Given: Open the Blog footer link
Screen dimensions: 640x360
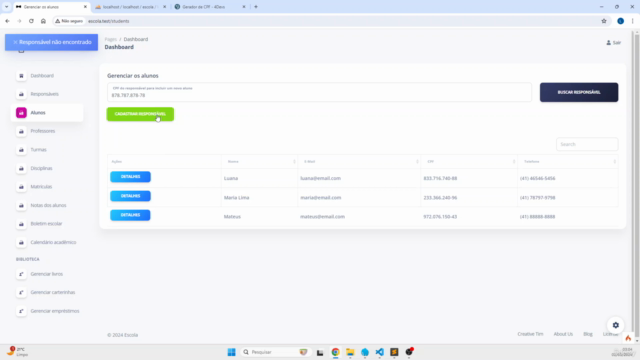Looking at the screenshot, I should coord(588,334).
